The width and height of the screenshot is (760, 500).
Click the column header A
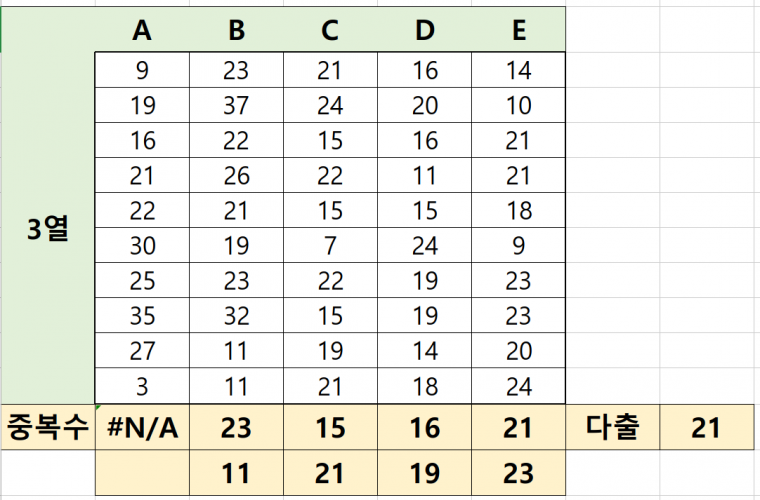(142, 31)
